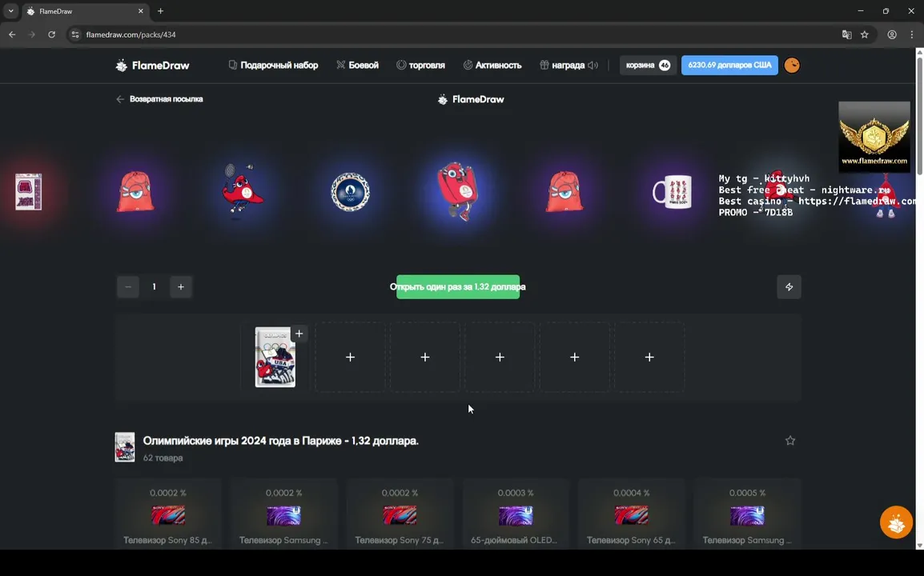Image resolution: width=924 pixels, height=576 pixels.
Task: Select the FlameDraw browser tab
Action: point(85,11)
